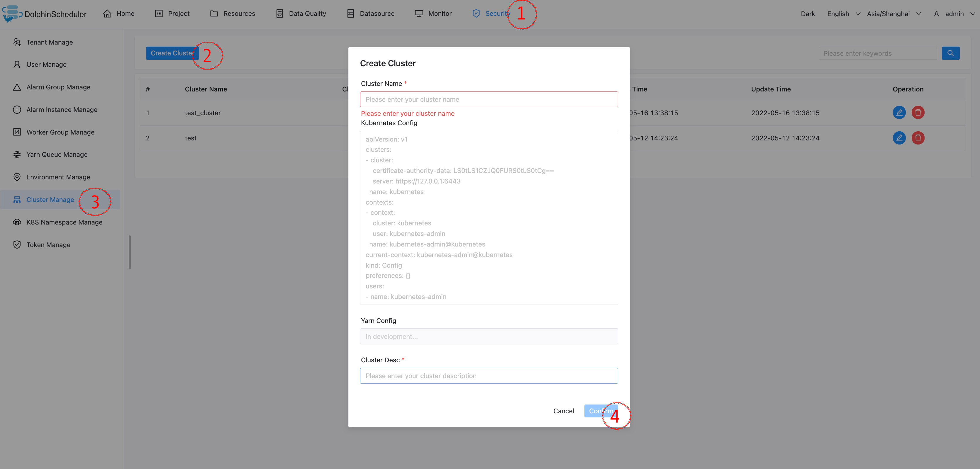Click the edit icon for test row
This screenshot has height=469, width=980.
(899, 138)
